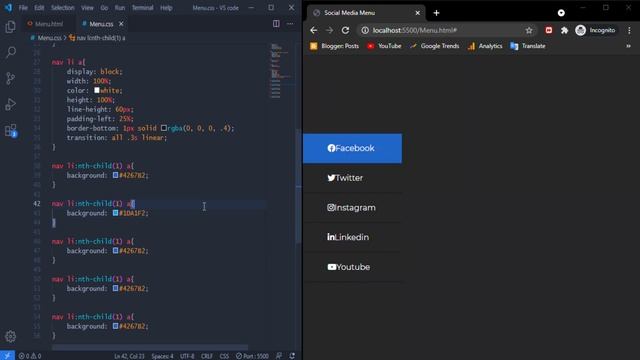Click the UTF-8 encoding status item

(x=187, y=356)
